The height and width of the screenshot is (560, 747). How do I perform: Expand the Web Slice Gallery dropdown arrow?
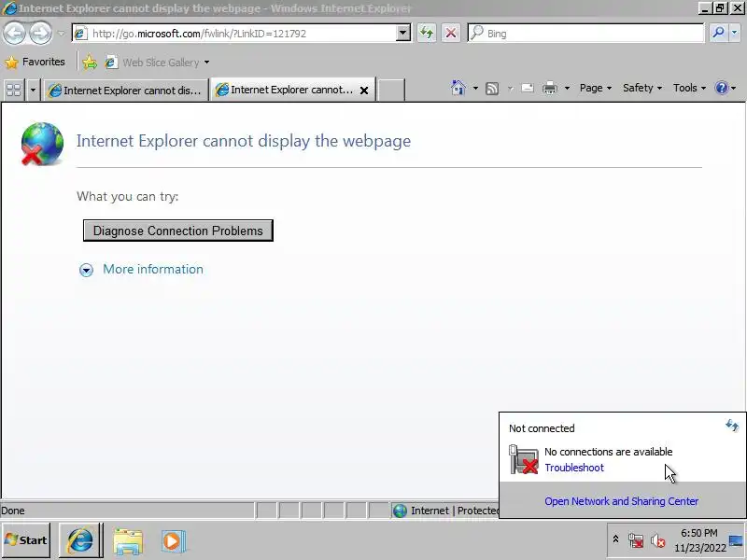click(206, 63)
